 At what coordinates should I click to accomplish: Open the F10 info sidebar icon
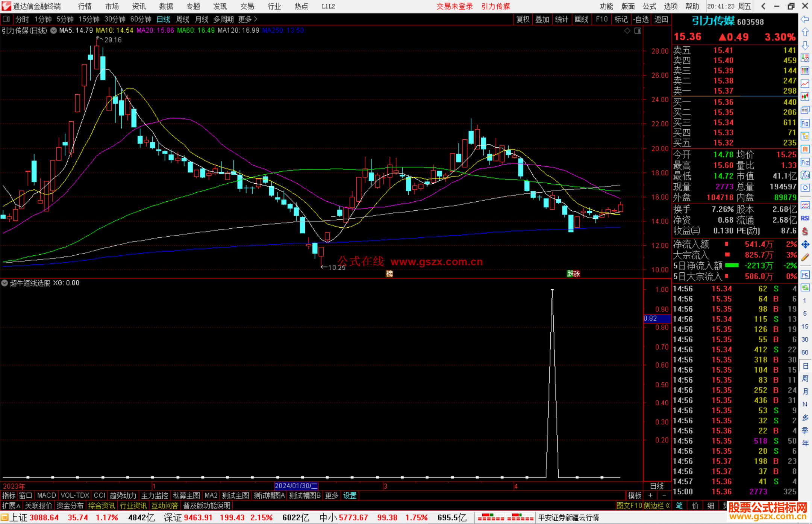pos(805,123)
